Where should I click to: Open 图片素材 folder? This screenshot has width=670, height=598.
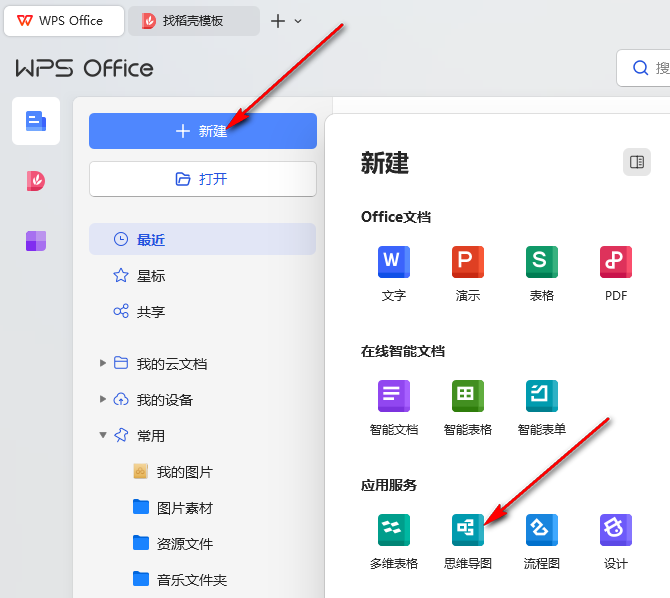(185, 508)
